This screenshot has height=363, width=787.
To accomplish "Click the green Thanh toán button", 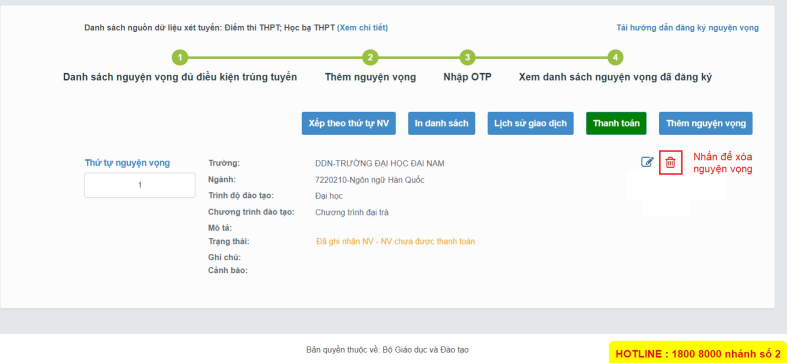I will click(616, 124).
